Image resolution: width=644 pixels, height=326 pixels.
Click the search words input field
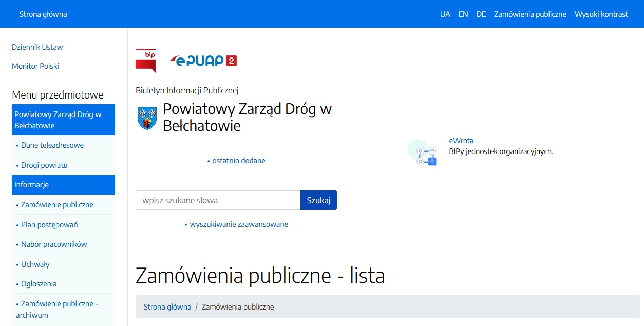218,200
